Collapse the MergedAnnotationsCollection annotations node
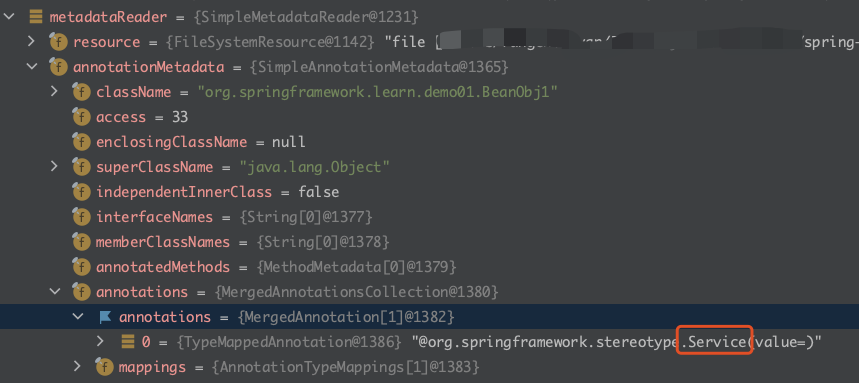Screen dimensions: 859x383 coord(55,291)
